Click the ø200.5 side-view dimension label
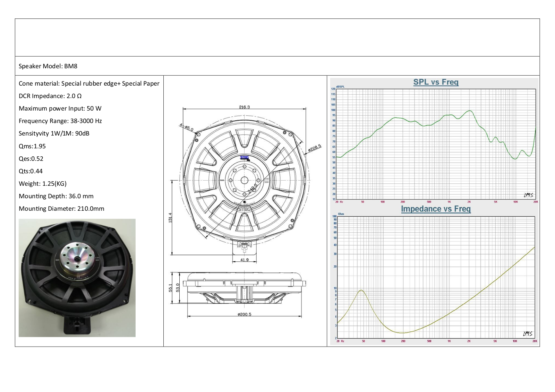 [244, 314]
